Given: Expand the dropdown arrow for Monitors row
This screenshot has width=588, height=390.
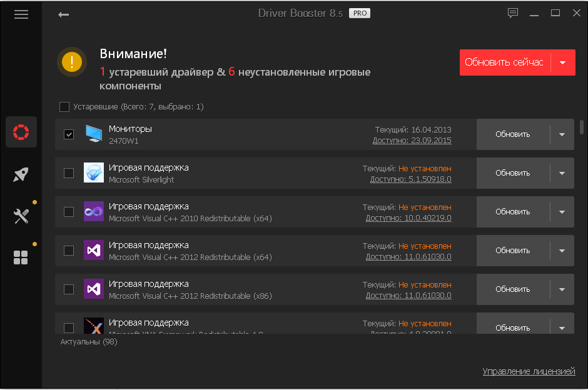Looking at the screenshot, I should (x=562, y=134).
